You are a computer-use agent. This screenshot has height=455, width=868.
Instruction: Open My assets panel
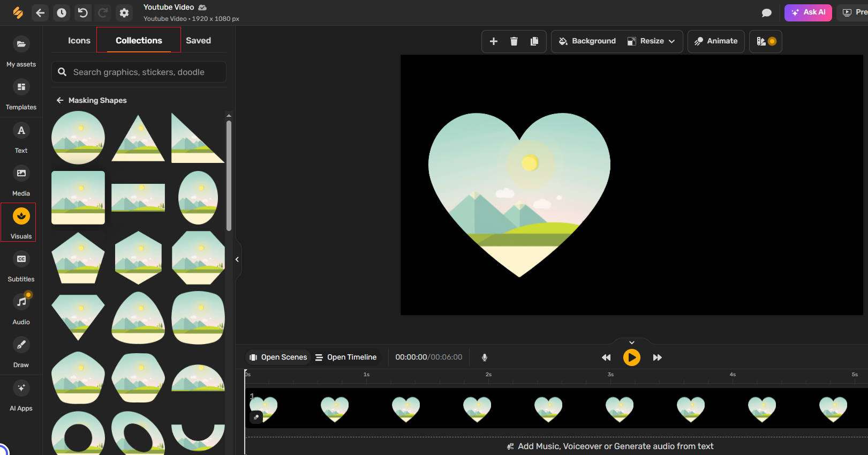21,52
